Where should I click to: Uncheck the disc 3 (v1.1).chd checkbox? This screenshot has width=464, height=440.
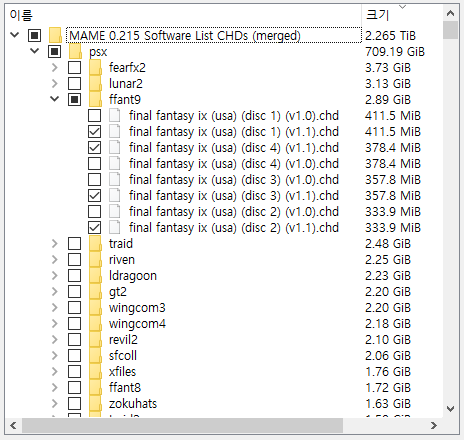tap(94, 195)
